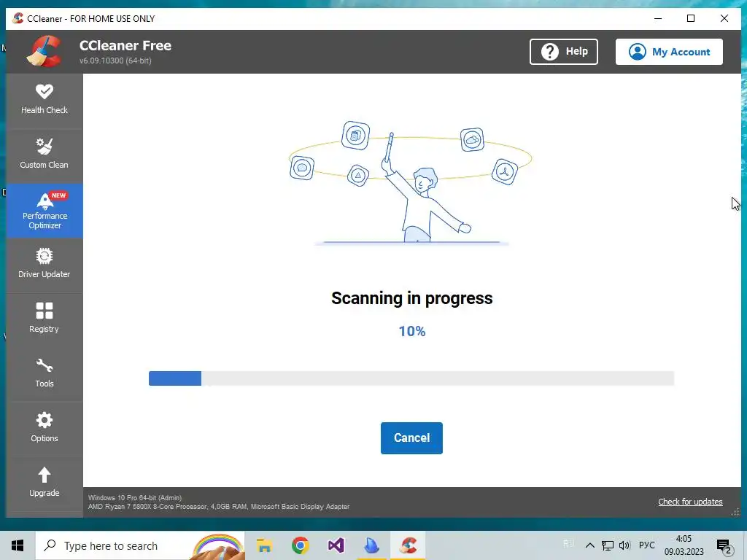Open the Options settings section
Viewport: 747px width, 560px height.
[x=44, y=429]
